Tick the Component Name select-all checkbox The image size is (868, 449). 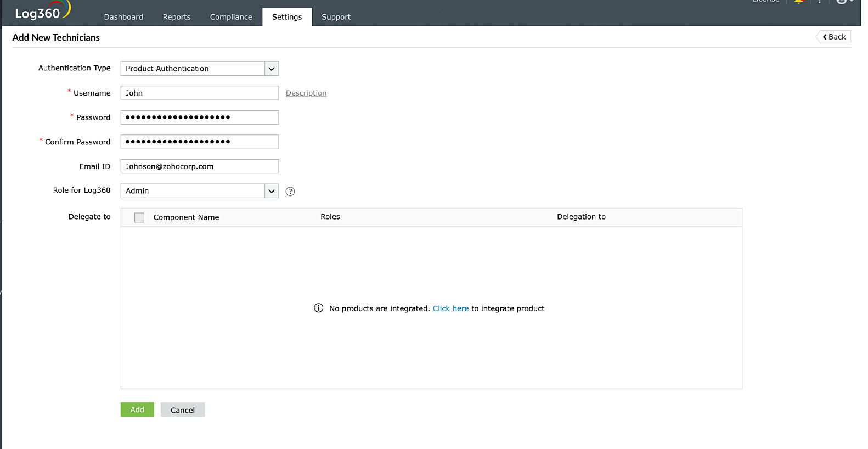(x=139, y=217)
